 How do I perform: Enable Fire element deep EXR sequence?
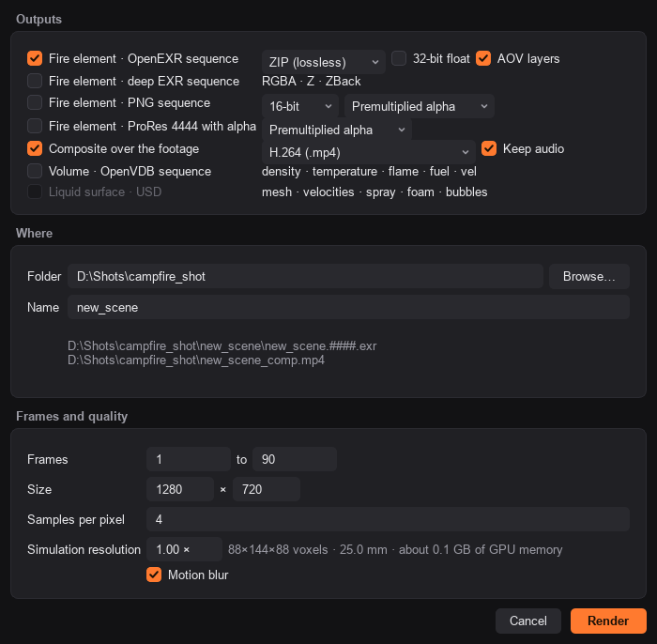35,81
